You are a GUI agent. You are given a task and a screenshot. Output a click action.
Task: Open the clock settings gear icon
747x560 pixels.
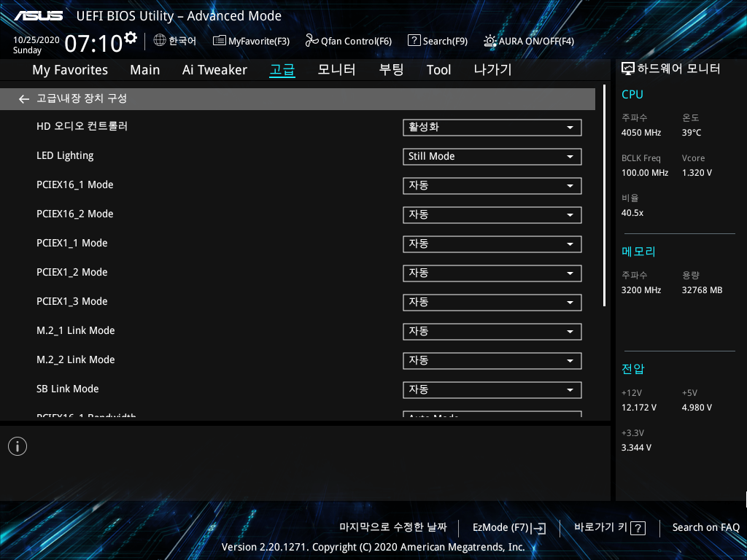tap(131, 38)
